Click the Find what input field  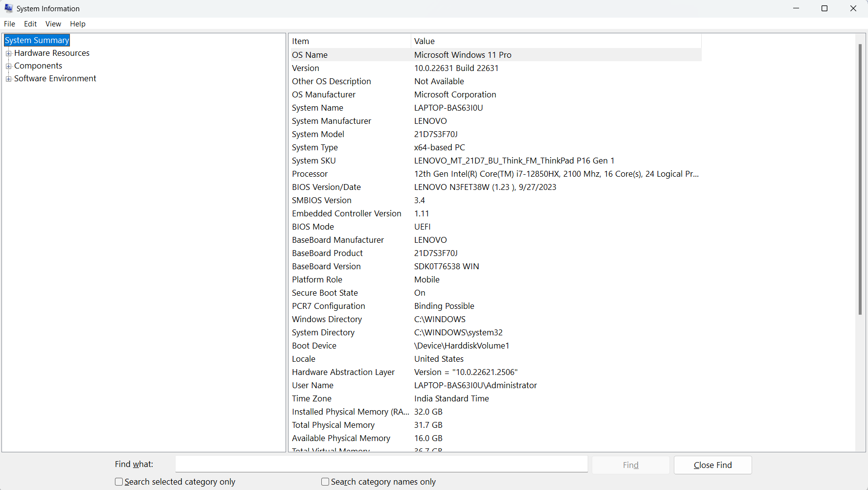[x=381, y=464]
